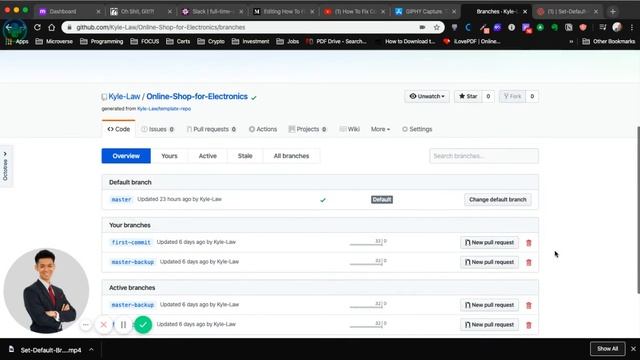This screenshot has width=640, height=360.
Task: Open the Microverse bookmarks folder
Action: (x=54, y=41)
